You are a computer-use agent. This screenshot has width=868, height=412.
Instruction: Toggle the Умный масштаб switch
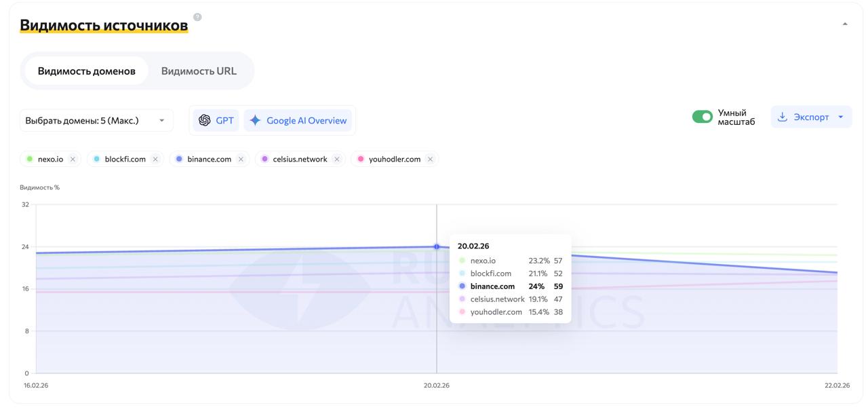pyautogui.click(x=702, y=117)
